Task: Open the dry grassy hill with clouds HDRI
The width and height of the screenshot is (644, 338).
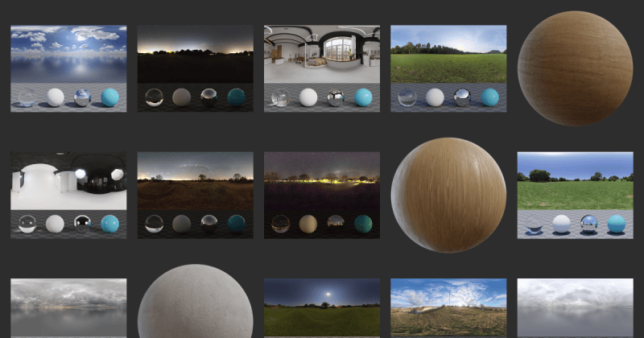Action: coord(448,308)
